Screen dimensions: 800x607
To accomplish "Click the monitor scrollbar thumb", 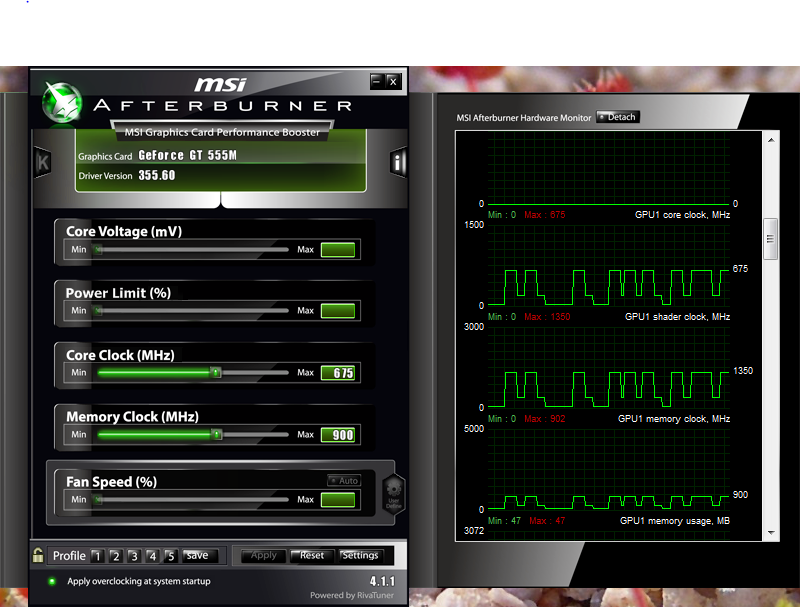I will pos(770,239).
